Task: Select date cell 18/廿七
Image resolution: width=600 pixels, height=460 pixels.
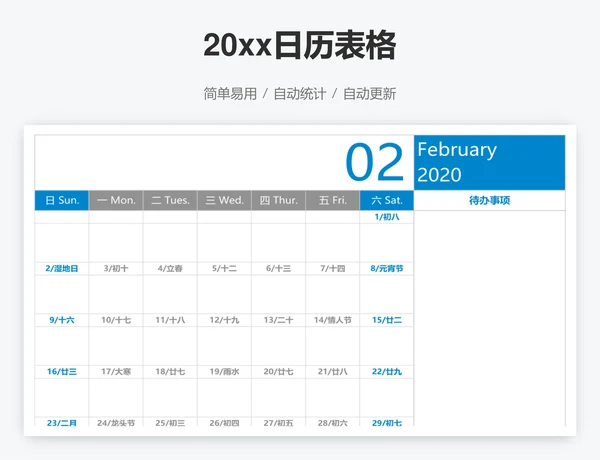Action: [170, 372]
